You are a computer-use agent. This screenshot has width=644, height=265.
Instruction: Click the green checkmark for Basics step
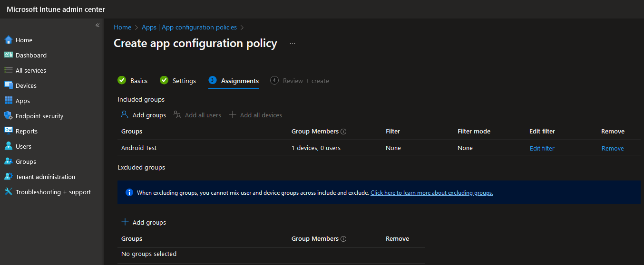pos(122,80)
